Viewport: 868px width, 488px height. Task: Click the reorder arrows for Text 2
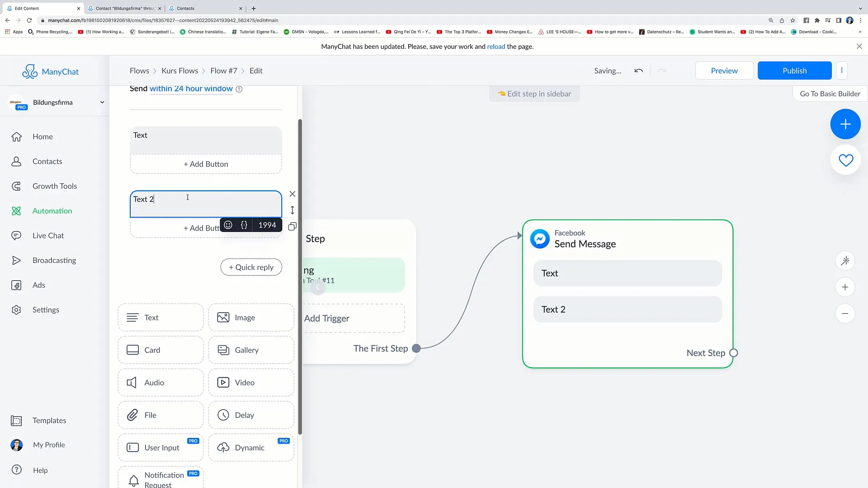292,211
